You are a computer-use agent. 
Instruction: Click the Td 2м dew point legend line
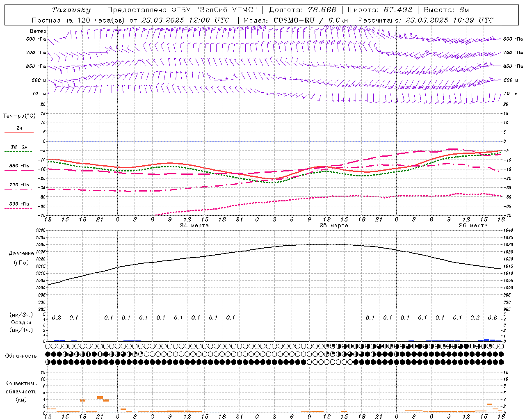pos(18,152)
